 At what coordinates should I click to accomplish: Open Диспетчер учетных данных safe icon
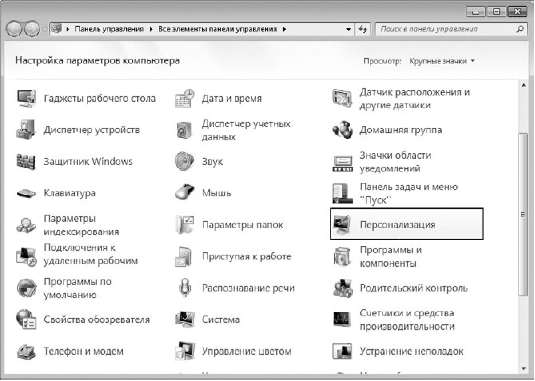point(185,130)
